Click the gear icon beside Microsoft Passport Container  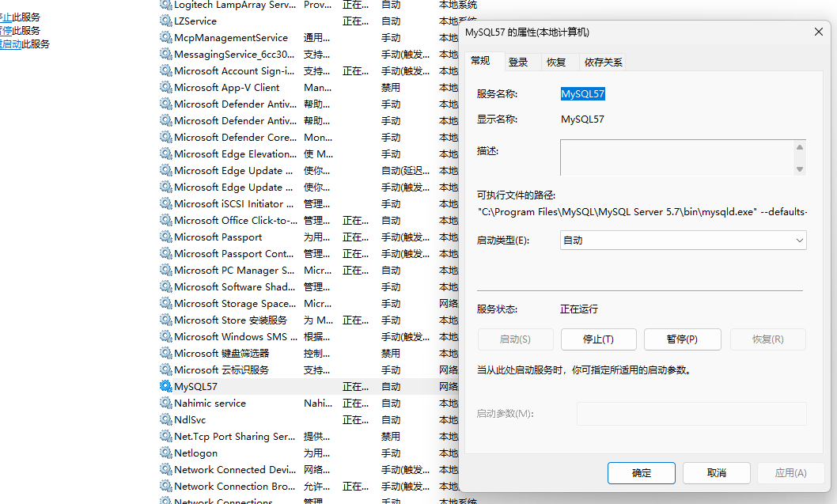pos(165,253)
